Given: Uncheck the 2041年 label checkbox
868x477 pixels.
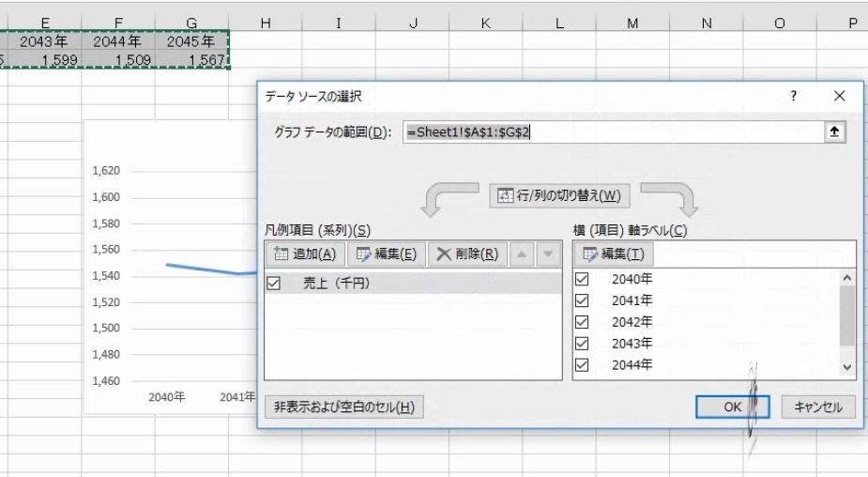Looking at the screenshot, I should 582,300.
